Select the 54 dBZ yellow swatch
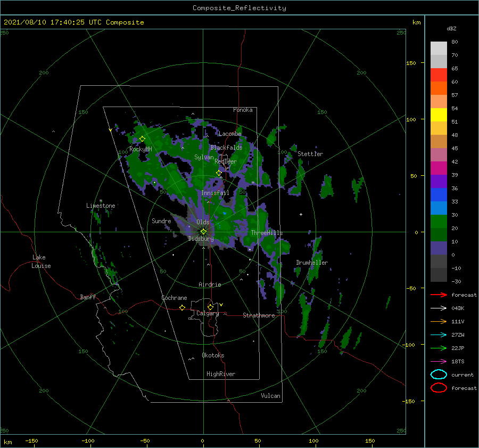The image size is (479, 448). (x=439, y=115)
